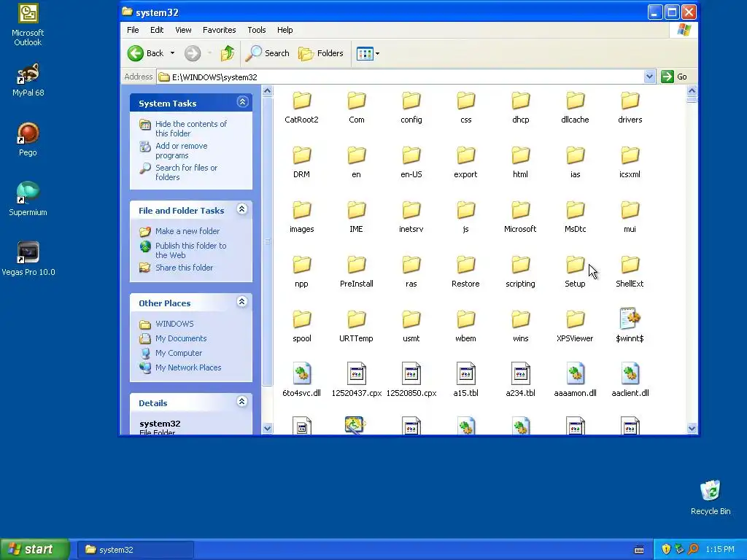Image resolution: width=747 pixels, height=560 pixels.
Task: Select the DRM folder
Action: [x=301, y=163]
